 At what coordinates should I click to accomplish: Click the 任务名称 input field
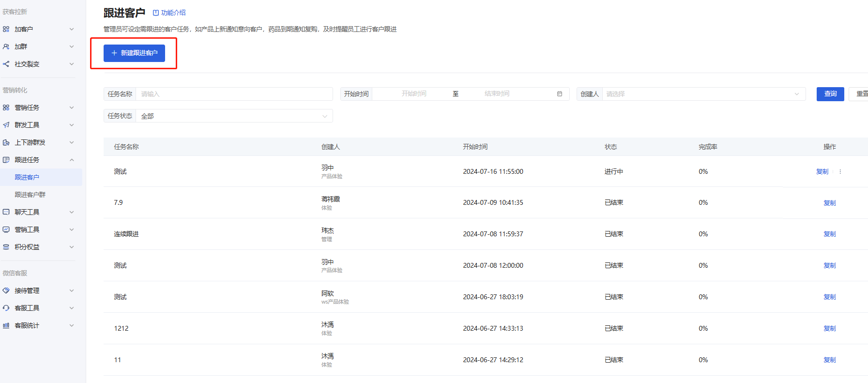234,94
